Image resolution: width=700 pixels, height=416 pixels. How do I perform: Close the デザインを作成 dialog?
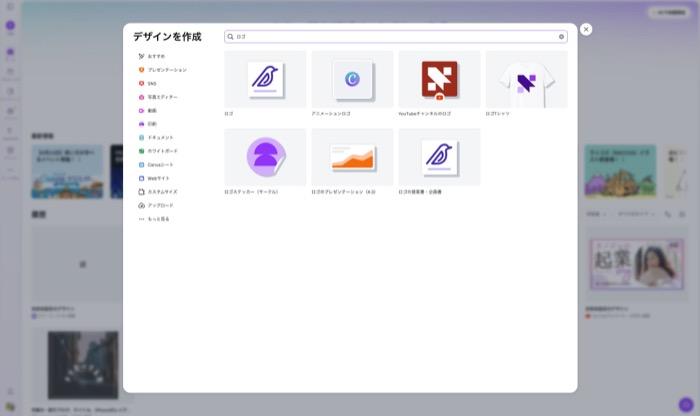[x=586, y=29]
